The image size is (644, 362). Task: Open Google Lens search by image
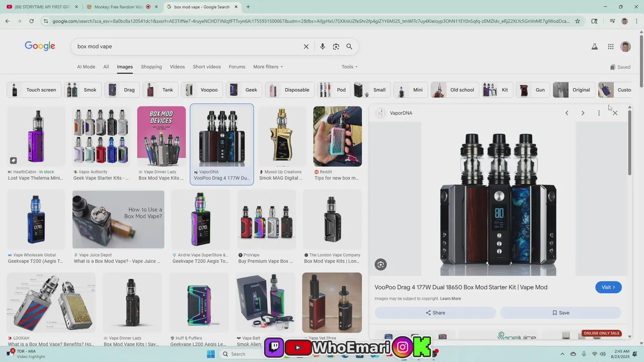[336, 46]
